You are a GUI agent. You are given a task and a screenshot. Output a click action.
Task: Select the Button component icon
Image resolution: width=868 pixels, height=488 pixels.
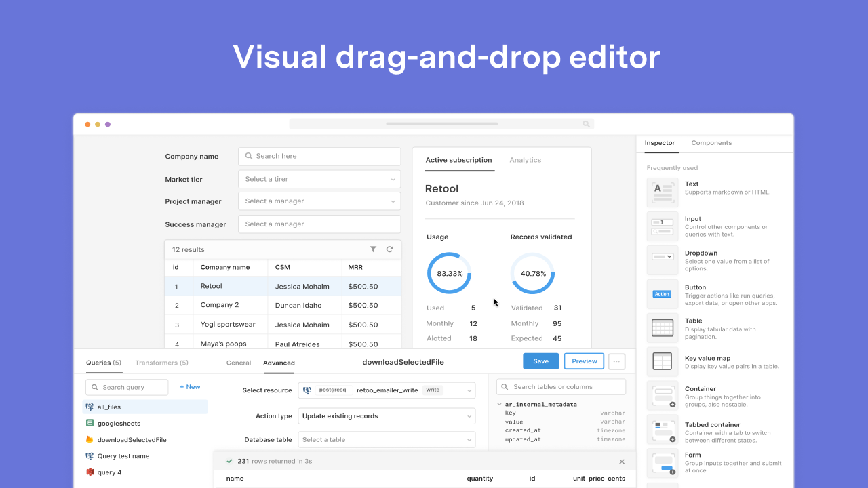coord(663,294)
